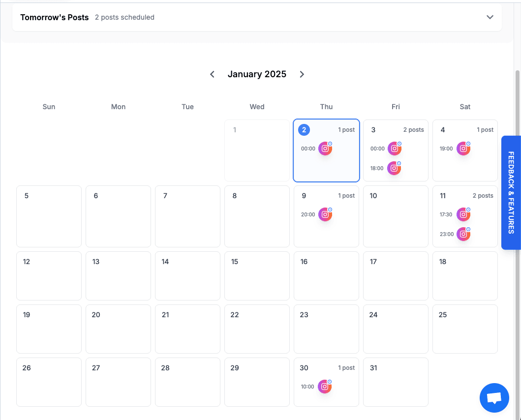The width and height of the screenshot is (521, 420).
Task: Click the '1 post' label on January 30
Action: coord(346,368)
